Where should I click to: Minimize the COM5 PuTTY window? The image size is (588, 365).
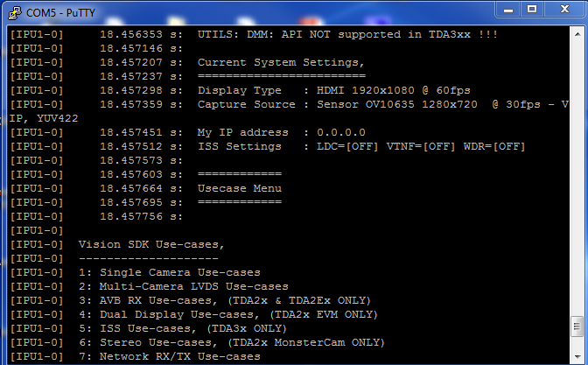(x=508, y=10)
